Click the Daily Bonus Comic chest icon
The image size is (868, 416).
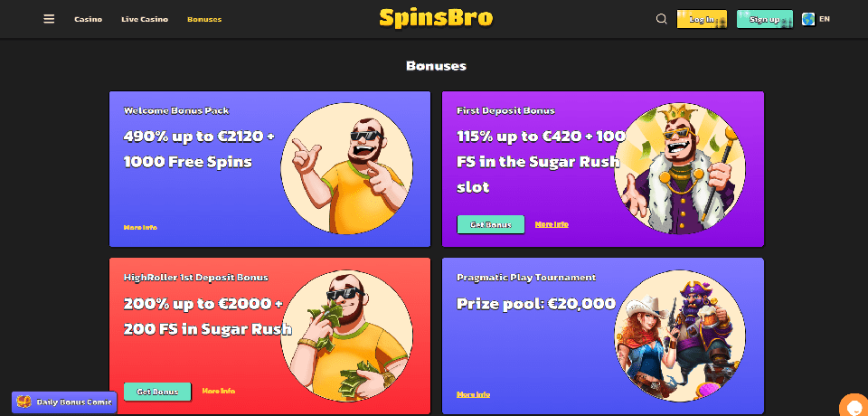(x=24, y=402)
